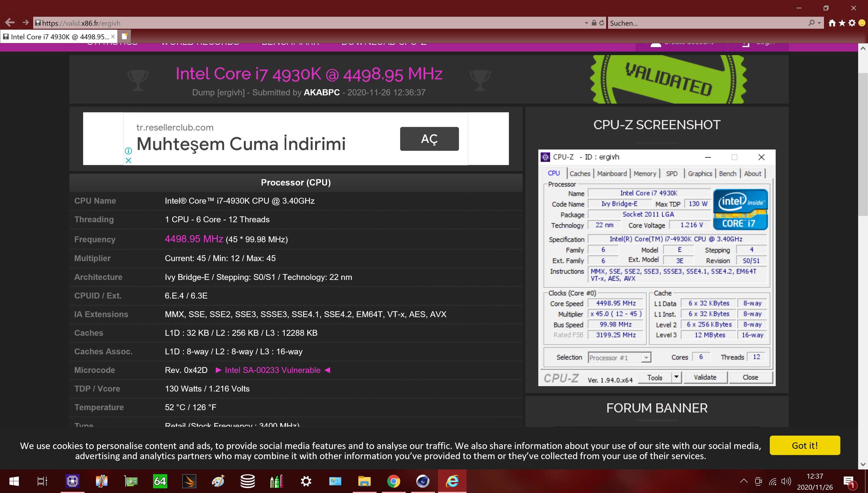Select the Intel Core i7 4930K browser tab
This screenshot has width=868, height=493.
(59, 36)
